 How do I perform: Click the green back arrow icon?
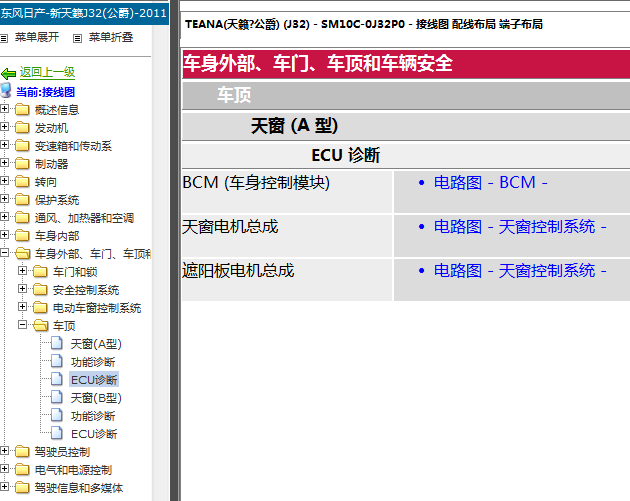8,74
